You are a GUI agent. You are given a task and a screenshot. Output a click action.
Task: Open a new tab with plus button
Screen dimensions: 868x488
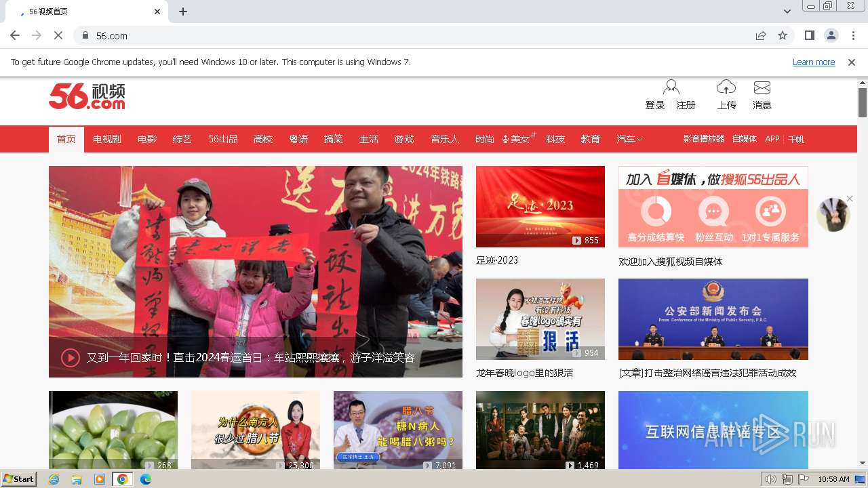(x=183, y=12)
